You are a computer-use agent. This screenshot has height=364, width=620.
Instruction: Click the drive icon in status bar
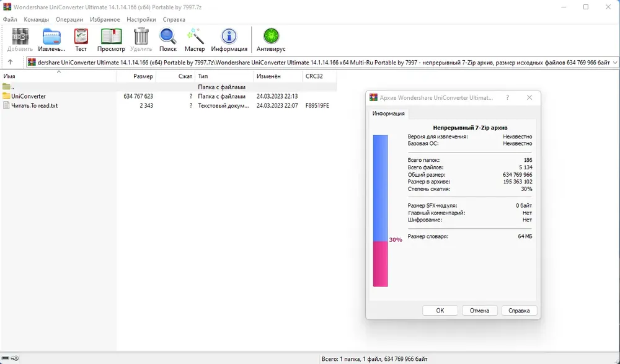click(6, 358)
